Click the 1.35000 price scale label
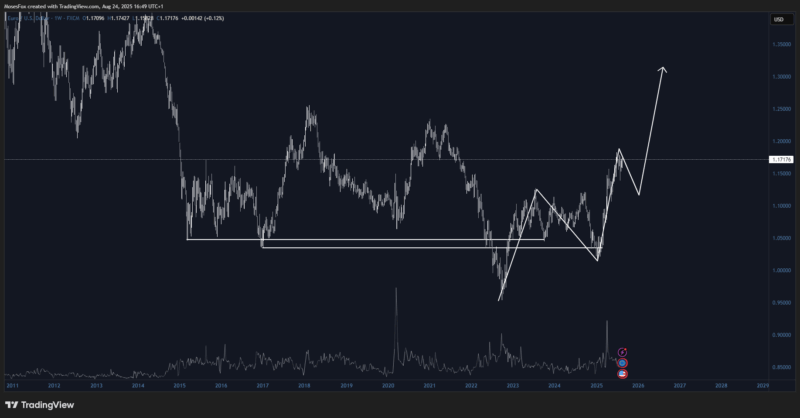800x418 pixels. 780,44
